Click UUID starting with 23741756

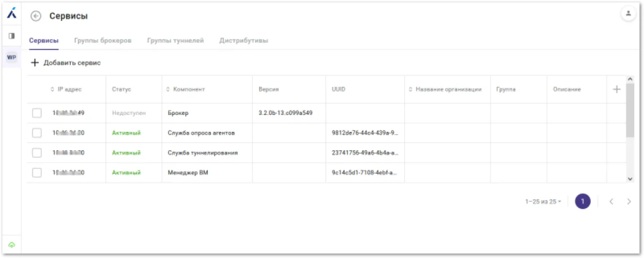coord(365,153)
